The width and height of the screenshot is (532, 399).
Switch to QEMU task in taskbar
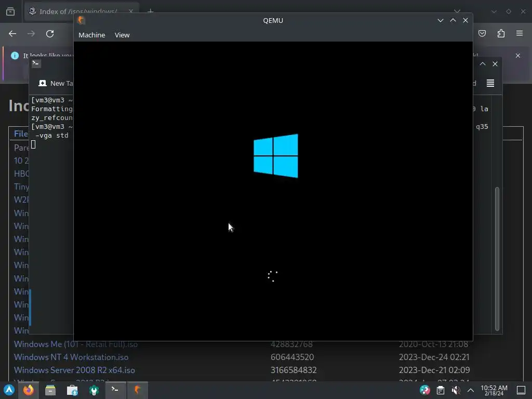137,390
